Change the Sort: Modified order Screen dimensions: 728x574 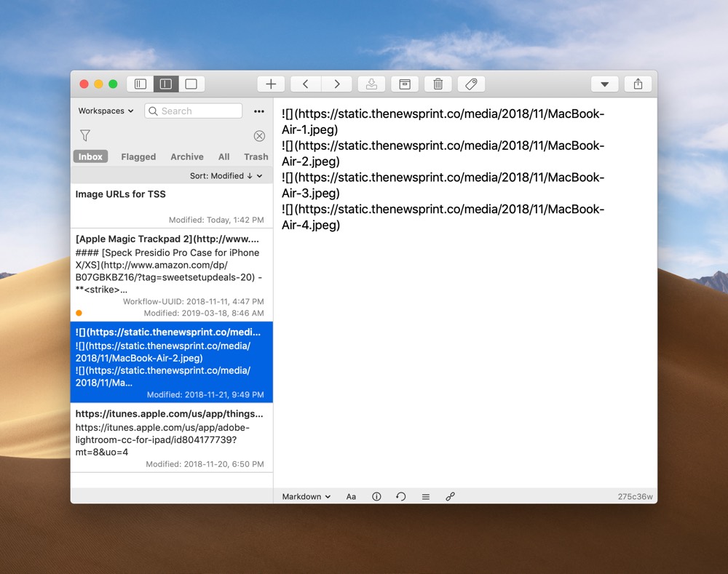[226, 176]
